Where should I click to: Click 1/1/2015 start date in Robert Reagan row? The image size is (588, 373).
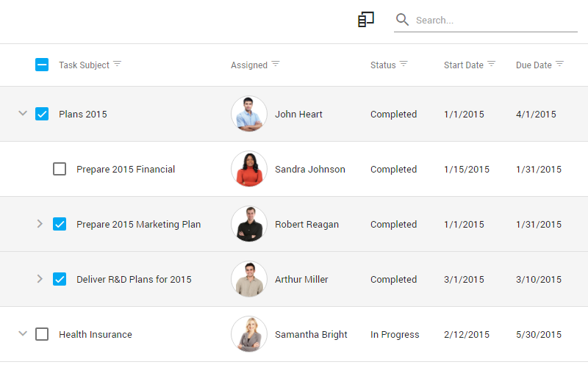pos(464,225)
